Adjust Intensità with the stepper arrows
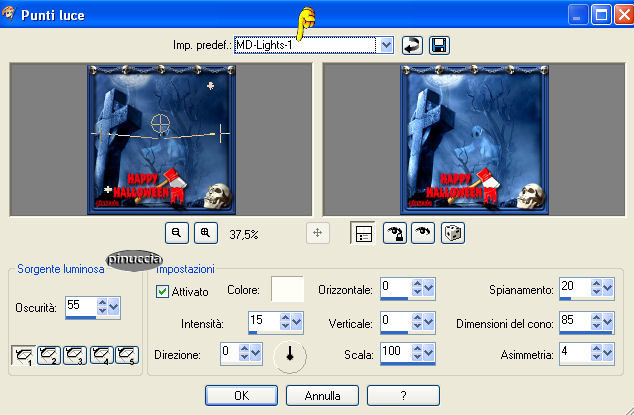 point(285,322)
